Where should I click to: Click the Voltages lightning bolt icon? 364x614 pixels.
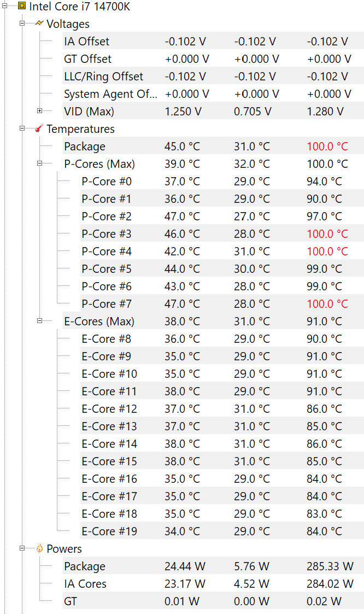coord(39,24)
